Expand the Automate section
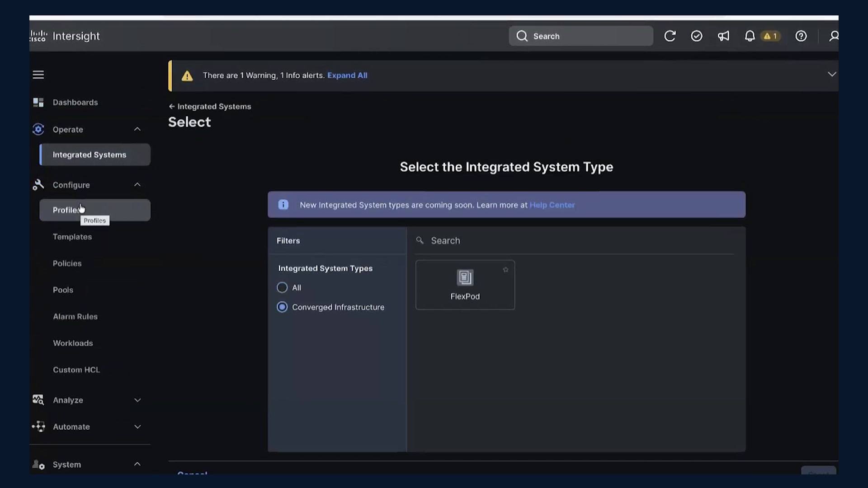This screenshot has height=488, width=868. (137, 427)
